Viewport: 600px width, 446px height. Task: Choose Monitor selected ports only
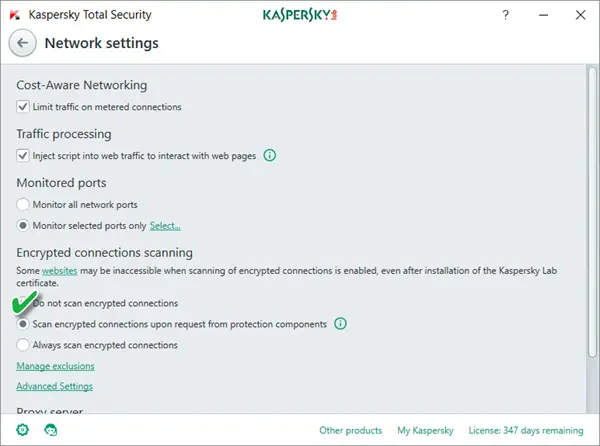(23, 226)
